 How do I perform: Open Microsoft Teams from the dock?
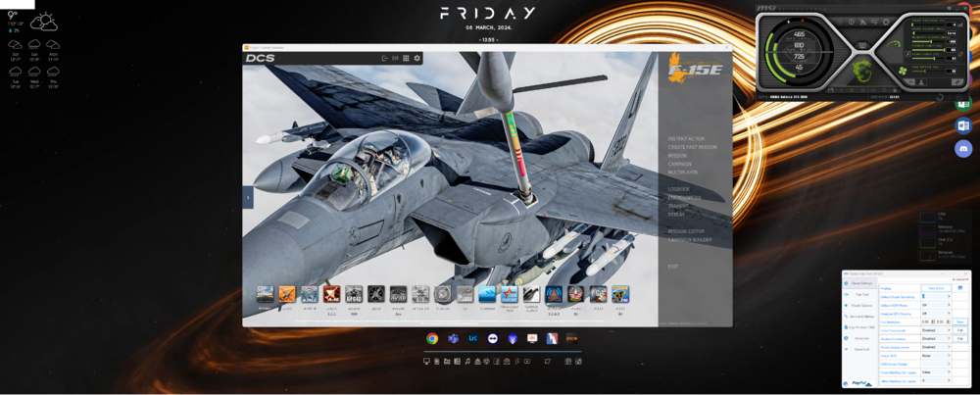tap(453, 338)
